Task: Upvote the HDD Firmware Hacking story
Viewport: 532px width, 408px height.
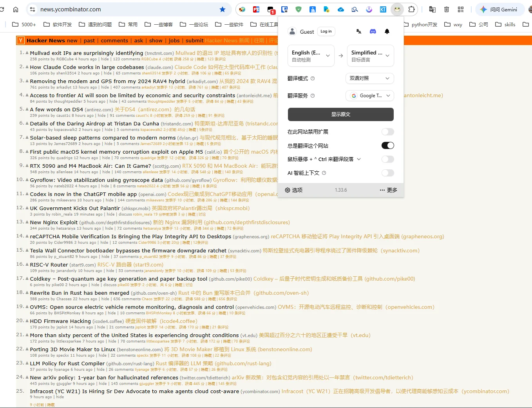Action: click(x=27, y=321)
